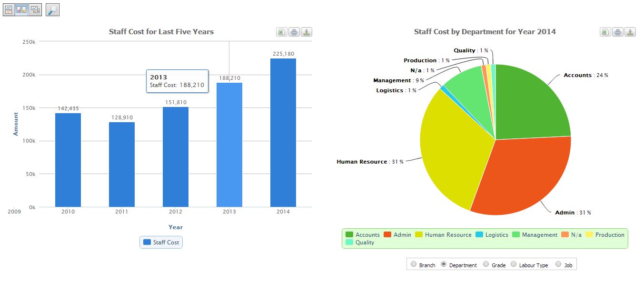Image resolution: width=644 pixels, height=281 pixels.
Task: Download the Staff Cost for Last Five Years chart
Action: 307,32
